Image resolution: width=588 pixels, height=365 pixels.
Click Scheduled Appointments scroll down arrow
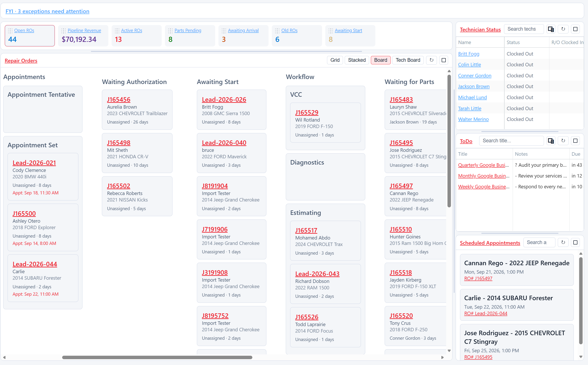[x=581, y=357]
